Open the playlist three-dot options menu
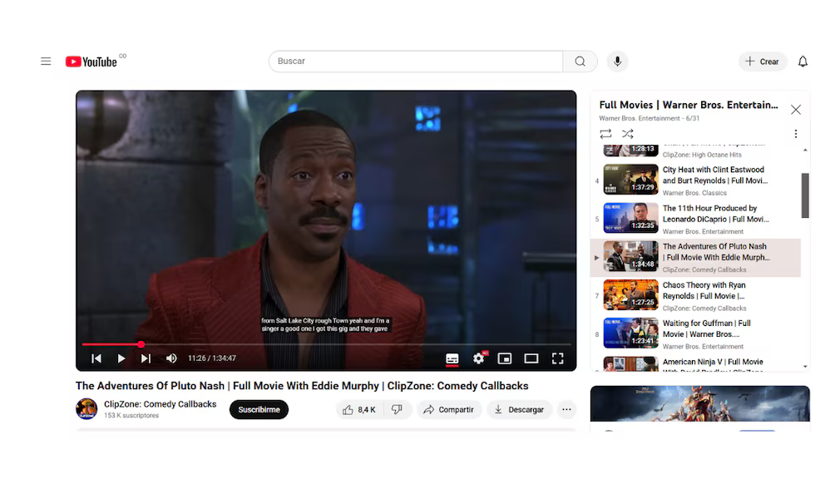This screenshot has width=825, height=504. (x=795, y=134)
